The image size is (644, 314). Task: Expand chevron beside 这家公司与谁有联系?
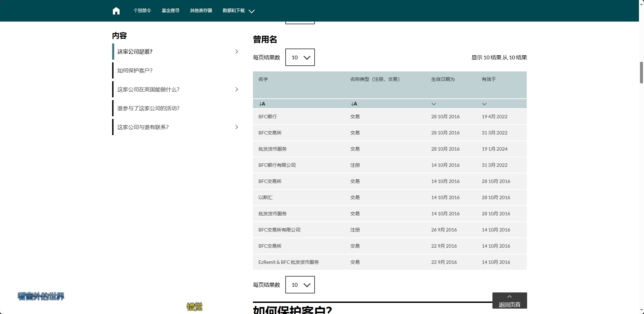point(236,127)
